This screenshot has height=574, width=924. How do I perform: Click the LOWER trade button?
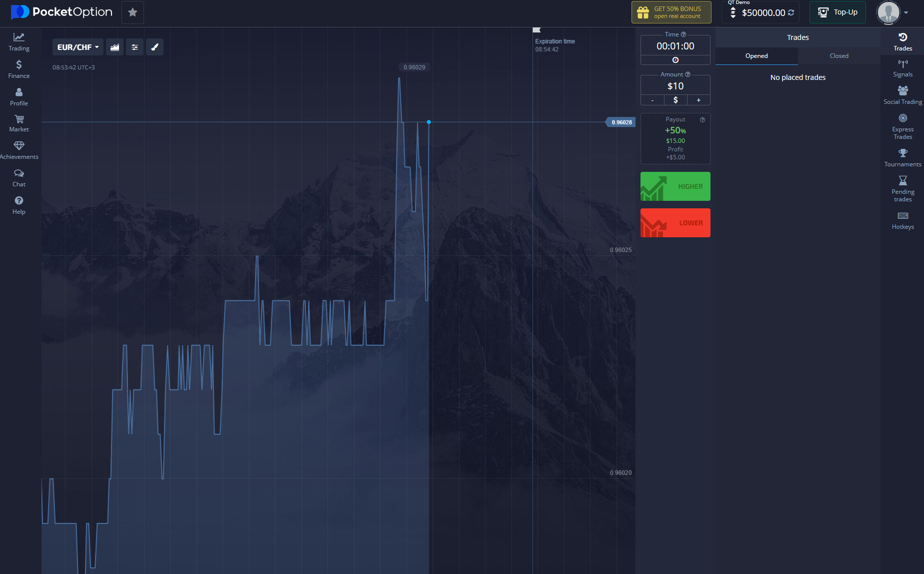click(675, 223)
